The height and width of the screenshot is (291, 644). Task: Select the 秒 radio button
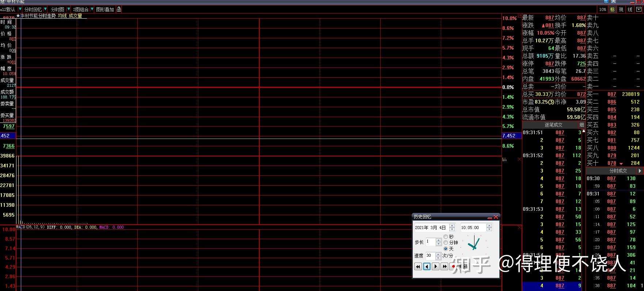(446, 237)
